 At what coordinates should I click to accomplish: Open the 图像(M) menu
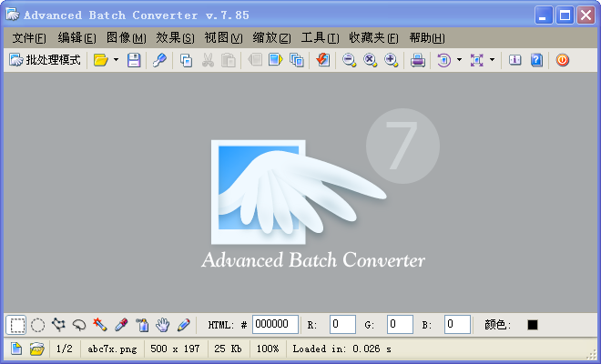(126, 38)
